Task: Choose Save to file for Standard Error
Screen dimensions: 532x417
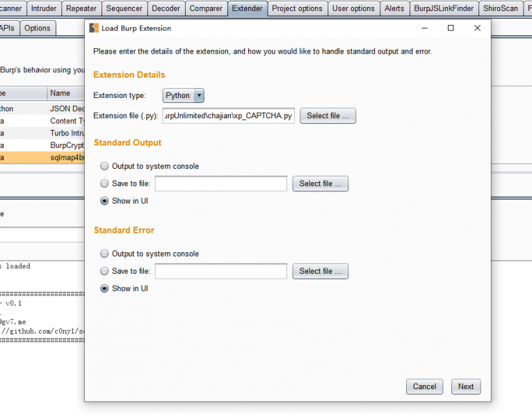Action: (105, 271)
